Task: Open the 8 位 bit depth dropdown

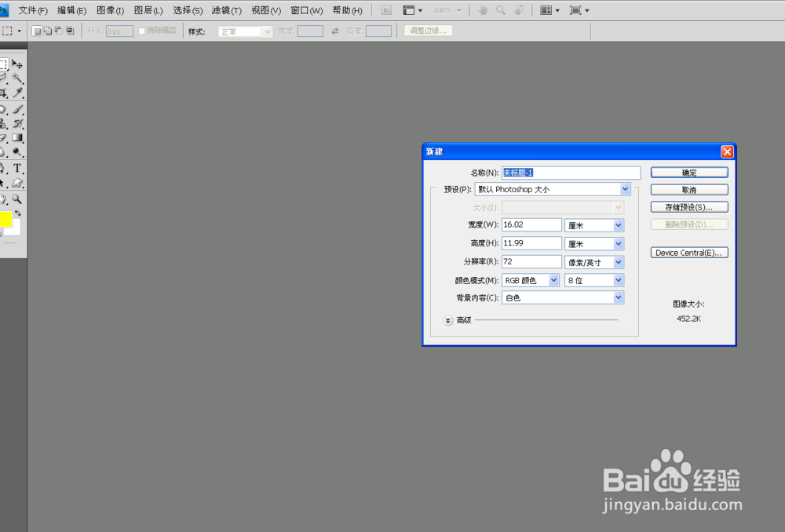Action: [594, 280]
